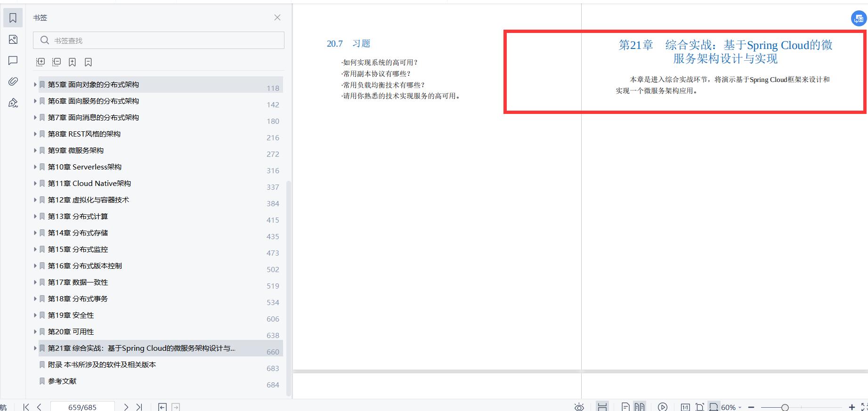
Task: Click the zoom slider handle
Action: pos(785,407)
